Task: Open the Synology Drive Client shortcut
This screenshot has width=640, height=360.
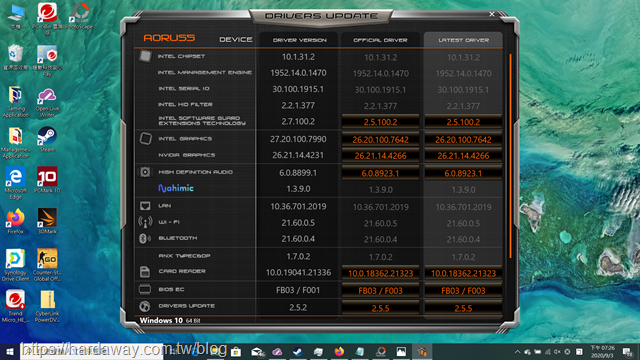Action: pos(16,265)
